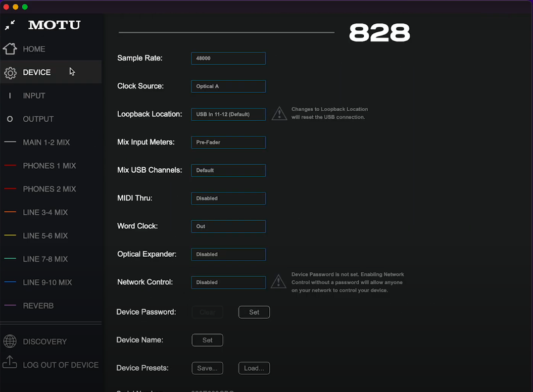The width and height of the screenshot is (533, 392).
Task: Open the Network Control dropdown
Action: click(228, 282)
